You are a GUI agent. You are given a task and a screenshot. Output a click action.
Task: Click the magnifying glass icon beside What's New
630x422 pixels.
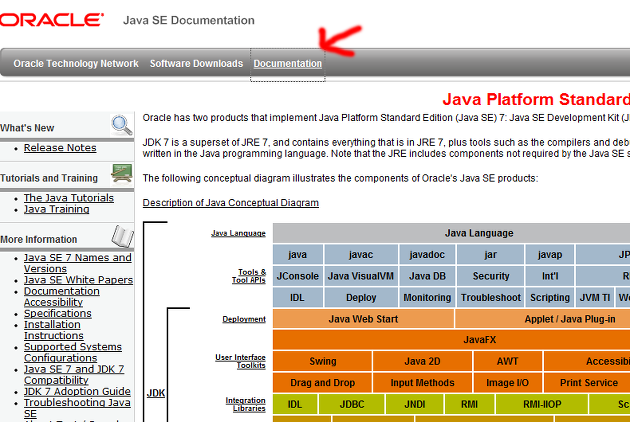coord(122,125)
